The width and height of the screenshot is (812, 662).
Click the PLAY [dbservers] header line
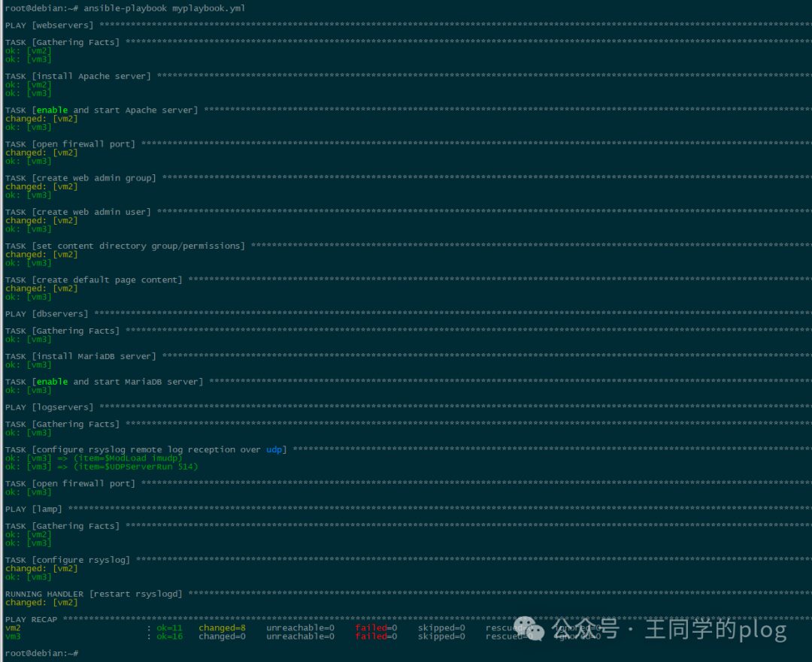point(408,313)
